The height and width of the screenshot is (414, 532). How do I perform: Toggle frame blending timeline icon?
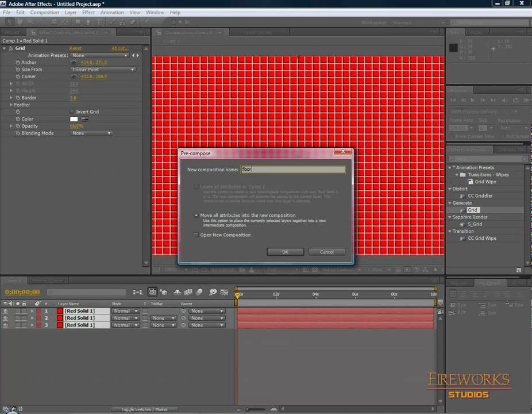(x=188, y=292)
